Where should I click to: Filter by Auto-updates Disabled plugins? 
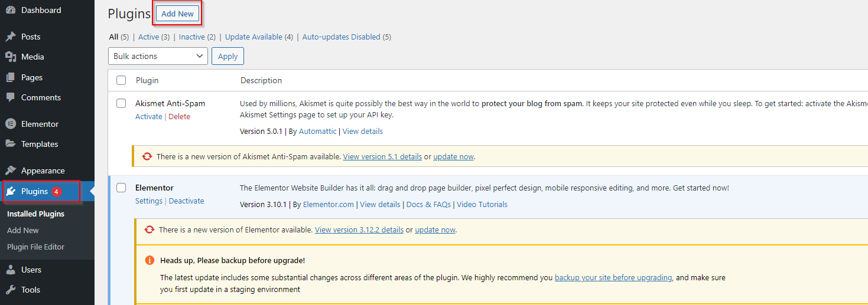point(347,37)
